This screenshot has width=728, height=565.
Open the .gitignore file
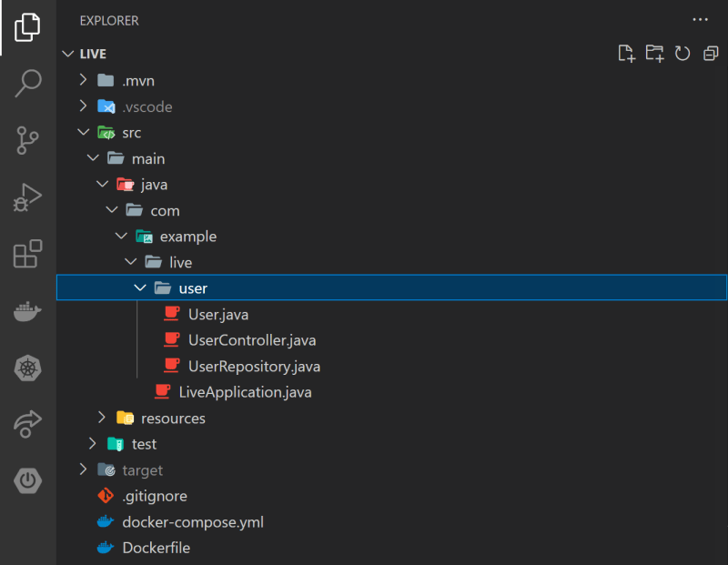point(155,496)
